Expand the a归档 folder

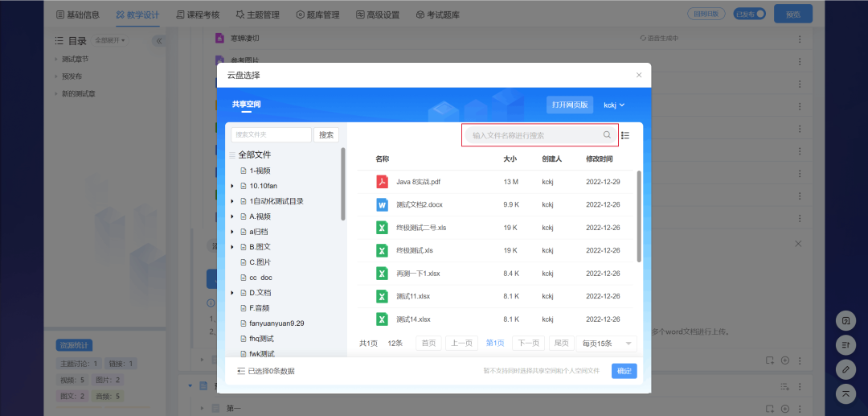(x=232, y=232)
